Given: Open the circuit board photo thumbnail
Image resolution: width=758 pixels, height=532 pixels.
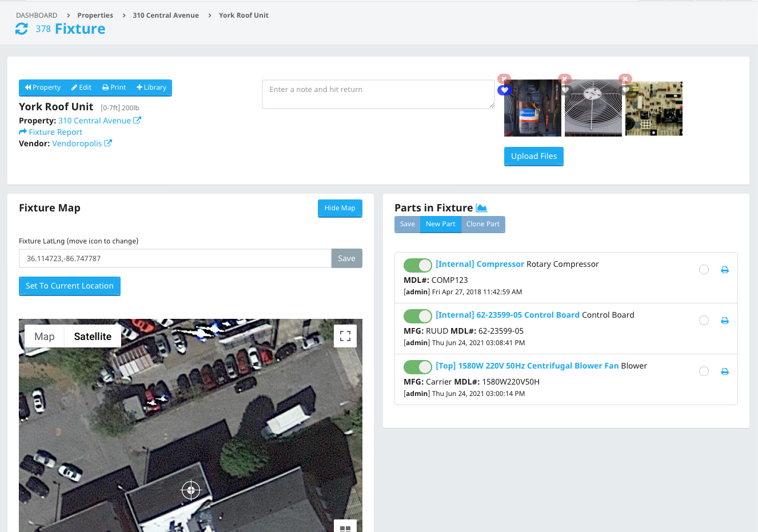Looking at the screenshot, I should coord(654,109).
